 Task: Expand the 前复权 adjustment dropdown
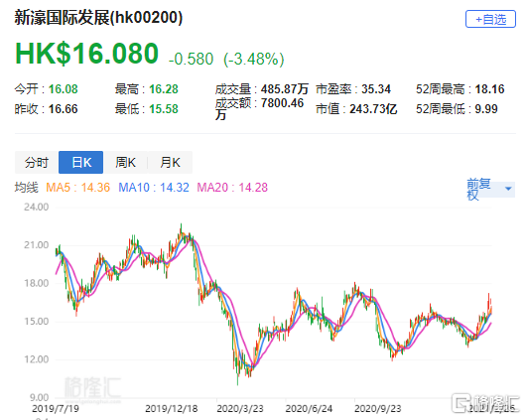(490, 190)
